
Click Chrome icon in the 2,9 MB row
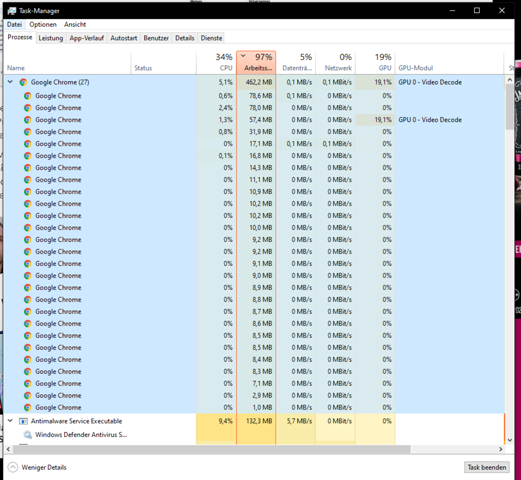[28, 396]
